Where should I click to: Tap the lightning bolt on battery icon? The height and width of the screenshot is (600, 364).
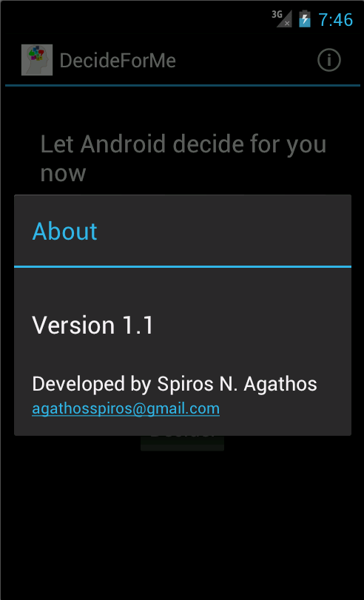(305, 19)
